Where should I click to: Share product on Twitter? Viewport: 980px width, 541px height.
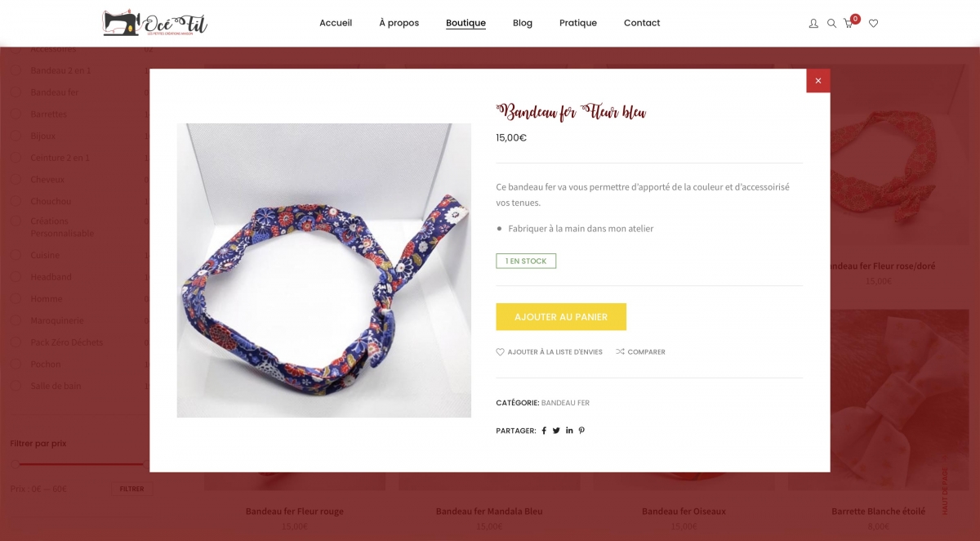tap(556, 431)
